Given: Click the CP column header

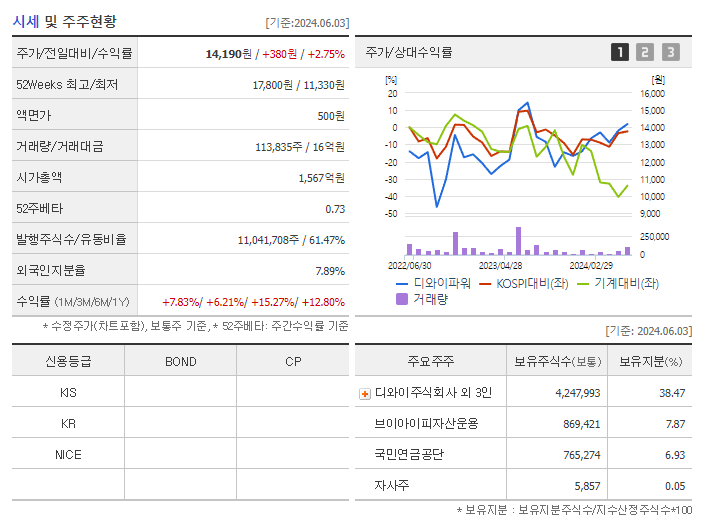Looking at the screenshot, I should (x=293, y=362).
